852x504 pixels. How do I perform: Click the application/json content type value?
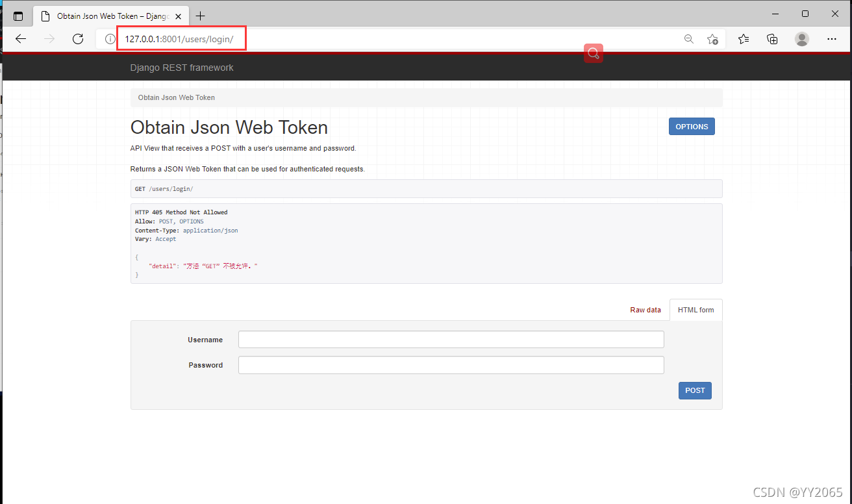point(210,231)
